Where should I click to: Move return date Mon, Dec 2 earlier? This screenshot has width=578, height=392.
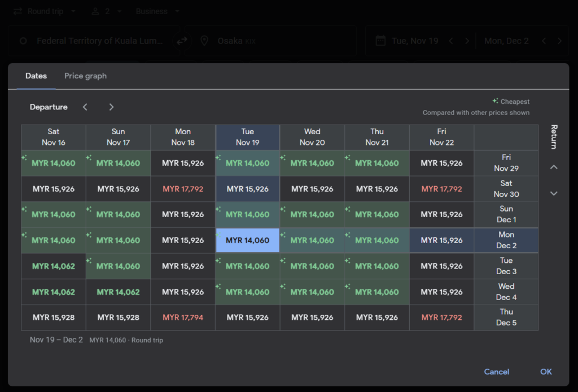click(x=544, y=41)
